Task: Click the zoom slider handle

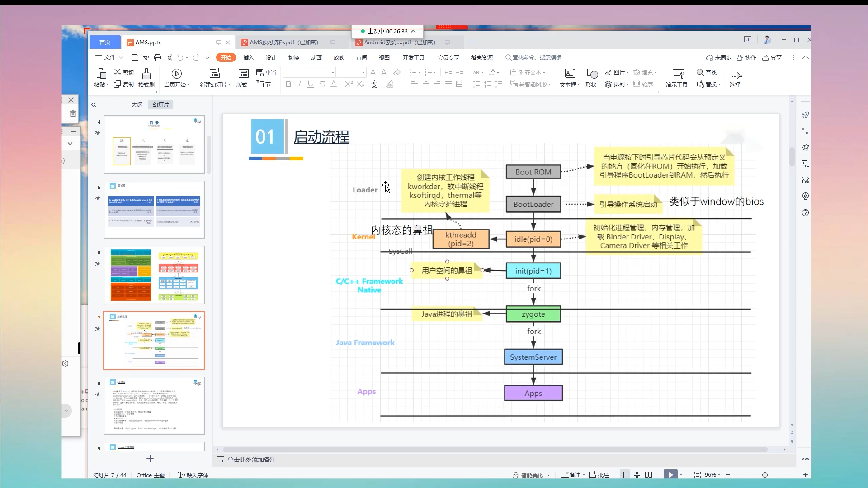Action: tap(764, 475)
